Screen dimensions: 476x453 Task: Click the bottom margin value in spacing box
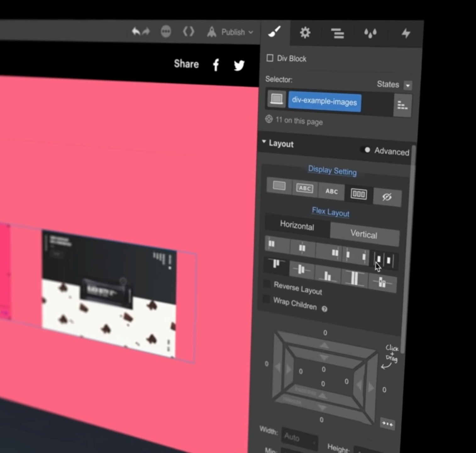point(321,420)
